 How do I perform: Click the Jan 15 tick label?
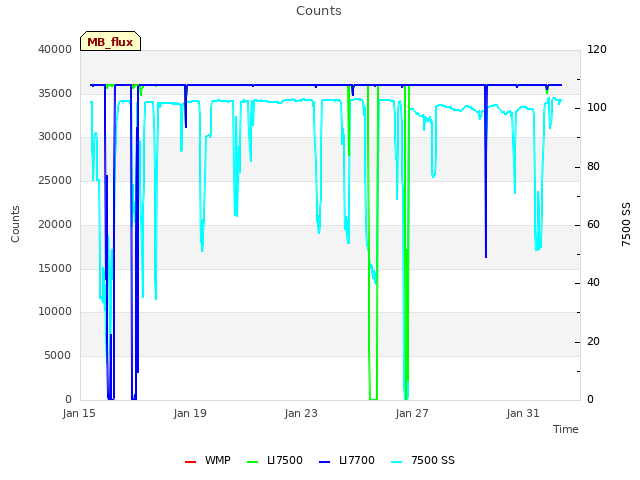coord(79,413)
